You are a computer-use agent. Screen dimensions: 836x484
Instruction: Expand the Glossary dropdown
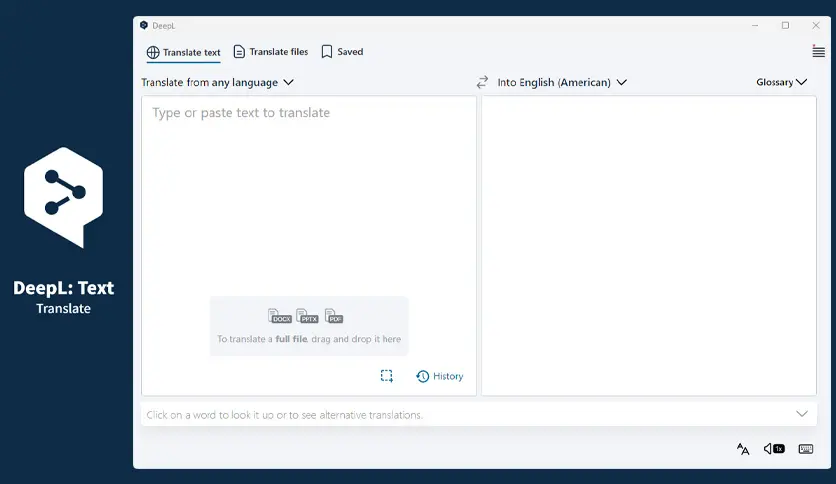tap(781, 83)
